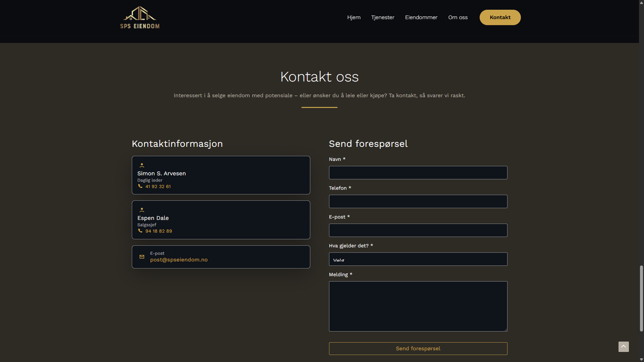Click phone icon beside 94 18 82 89
This screenshot has width=644, height=362.
click(140, 231)
